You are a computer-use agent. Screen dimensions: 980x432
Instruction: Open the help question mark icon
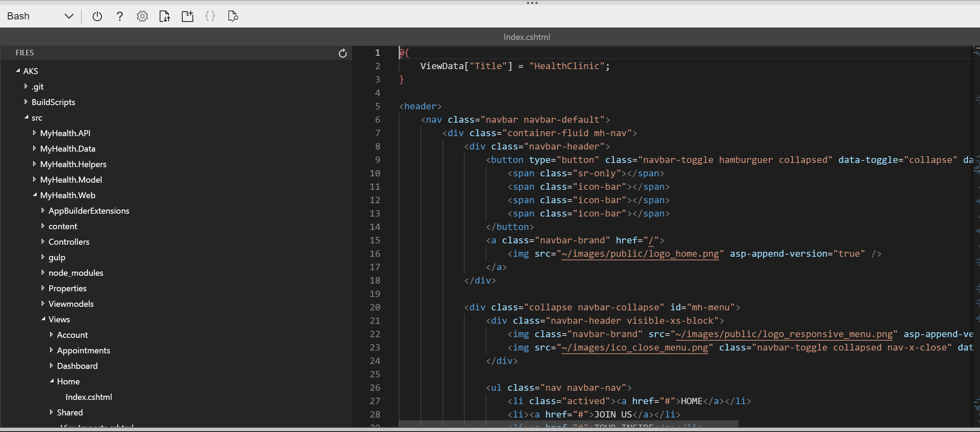[x=120, y=16]
